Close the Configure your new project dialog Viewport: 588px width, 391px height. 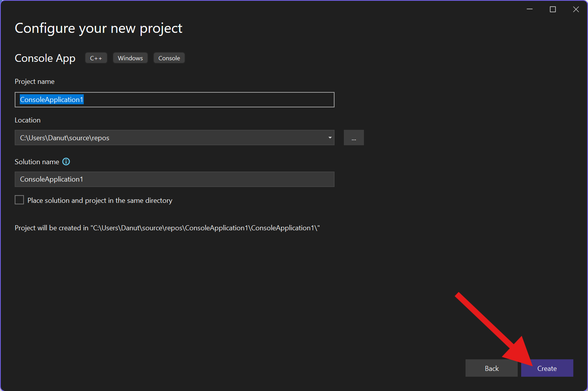(576, 9)
